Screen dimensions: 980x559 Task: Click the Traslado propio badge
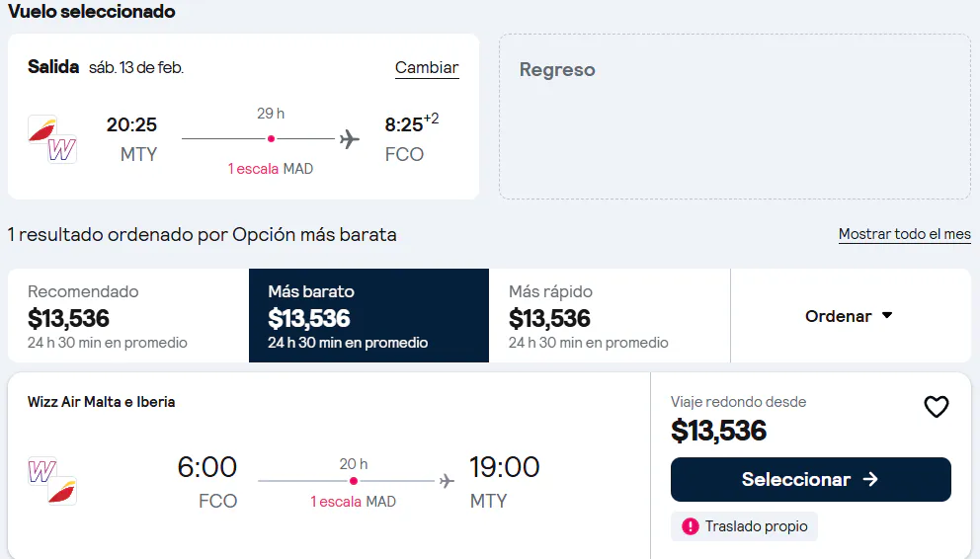[x=744, y=526]
